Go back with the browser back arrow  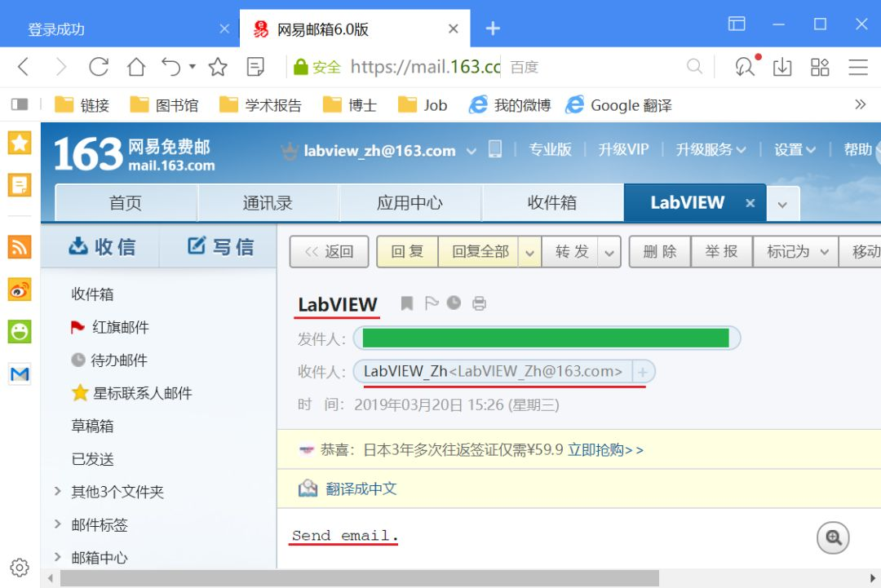(23, 67)
